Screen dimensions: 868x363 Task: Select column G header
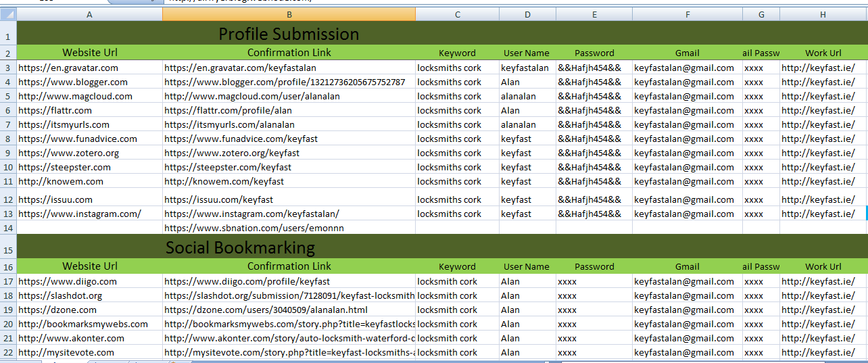tap(761, 14)
